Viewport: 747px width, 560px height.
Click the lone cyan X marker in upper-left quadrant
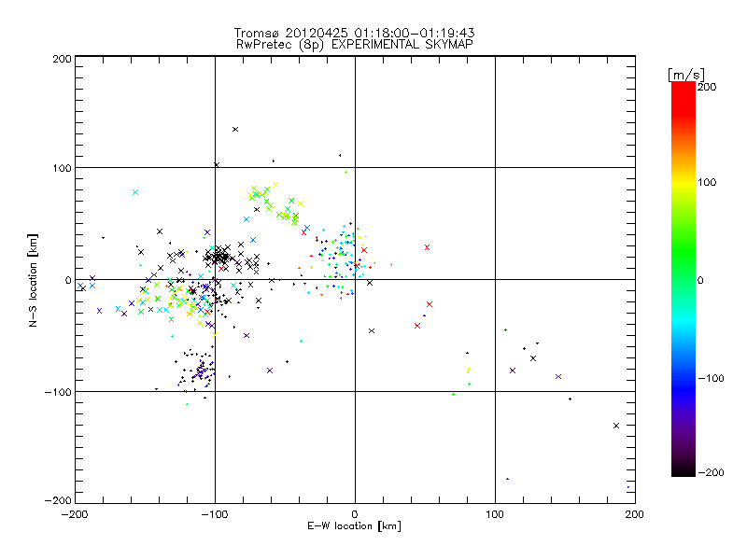click(135, 192)
